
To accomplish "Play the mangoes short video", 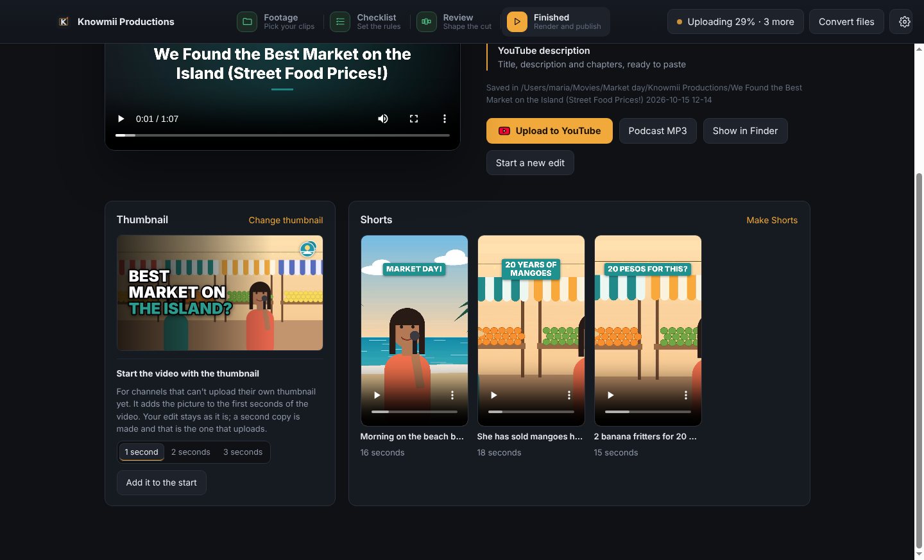I will point(493,395).
